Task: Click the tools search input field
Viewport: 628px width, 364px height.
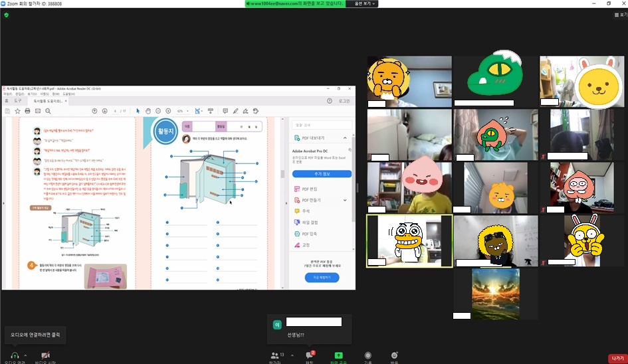Action: 322,125
